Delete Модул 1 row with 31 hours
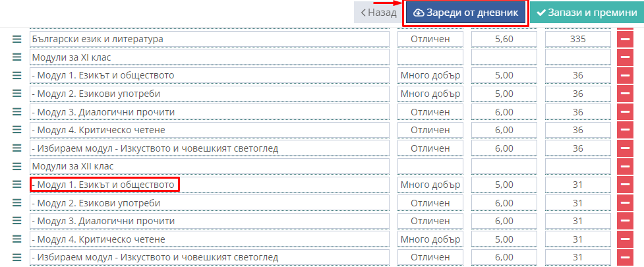Screen dimensions: 644x267 (625, 185)
